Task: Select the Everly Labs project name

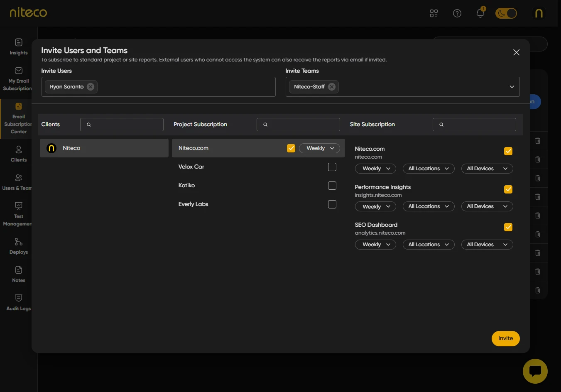Action: tap(193, 204)
